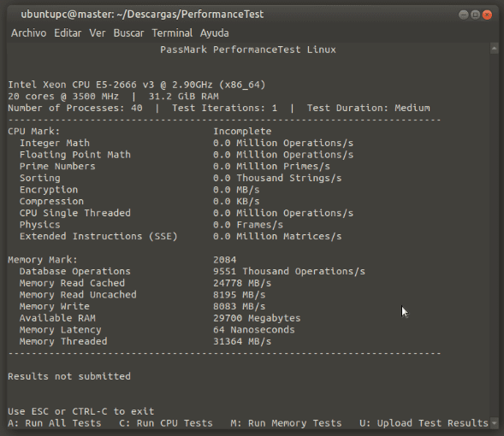Minimize the terminal window

(464, 15)
